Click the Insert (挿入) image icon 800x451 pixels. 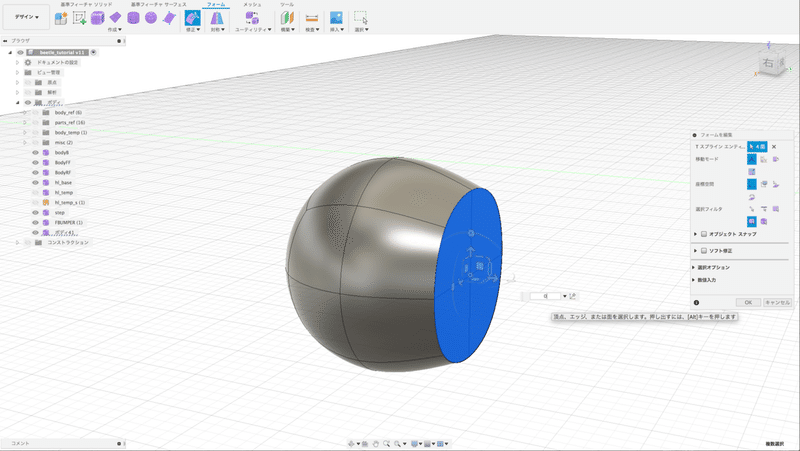point(336,18)
